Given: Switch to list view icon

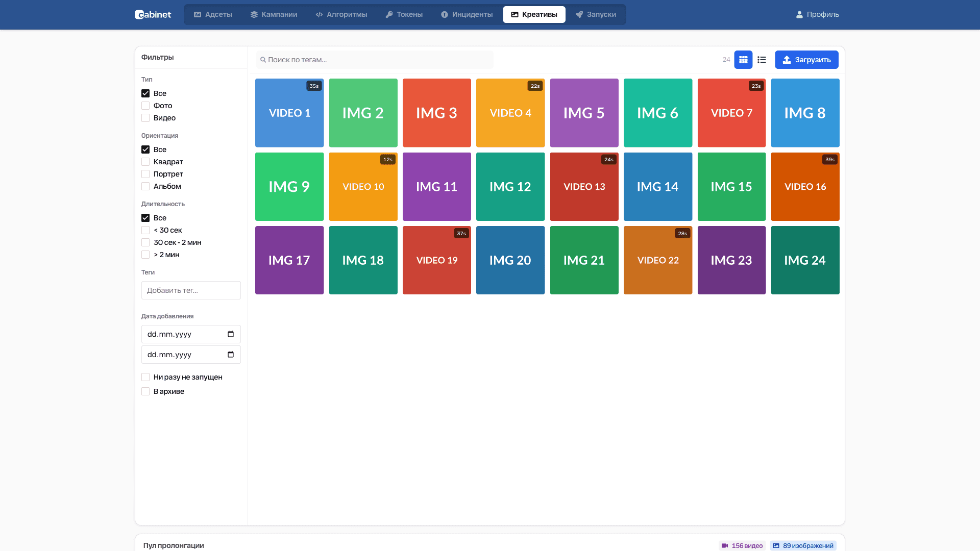Looking at the screenshot, I should point(762,60).
